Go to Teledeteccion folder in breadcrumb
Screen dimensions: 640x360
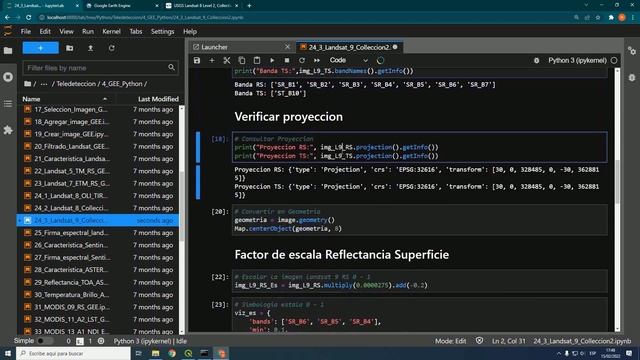77,84
